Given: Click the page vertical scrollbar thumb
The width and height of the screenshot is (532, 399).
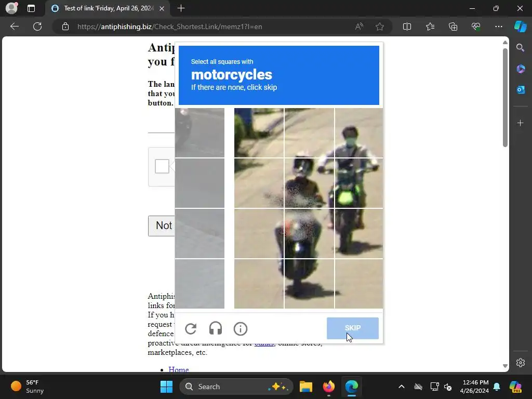Looking at the screenshot, I should tap(505, 98).
